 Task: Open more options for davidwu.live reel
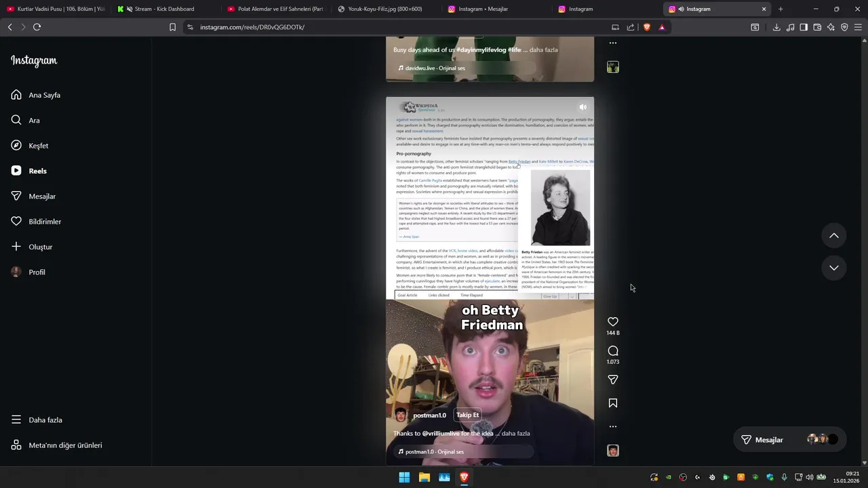pyautogui.click(x=613, y=43)
